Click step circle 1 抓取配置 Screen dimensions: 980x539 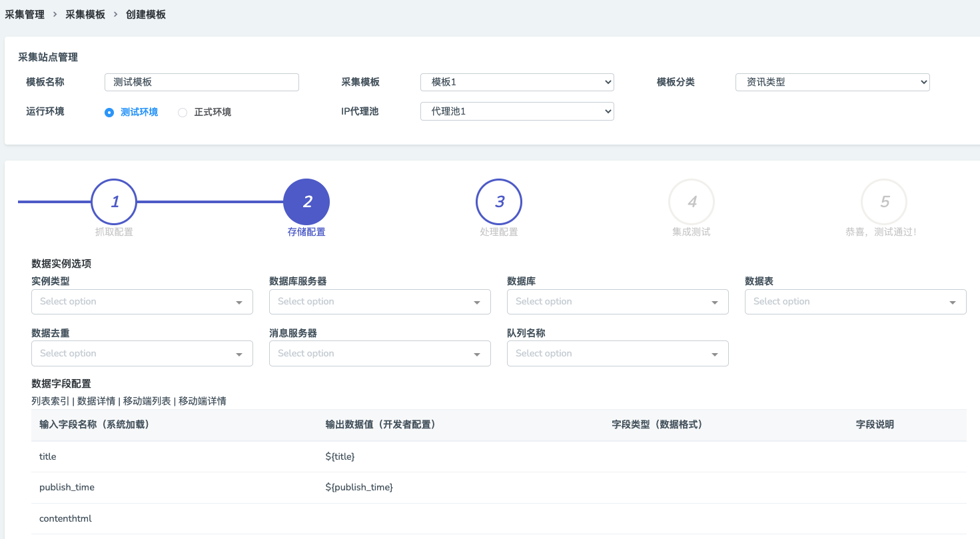(x=114, y=201)
